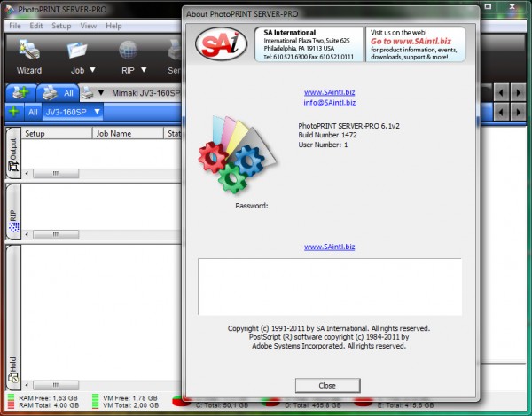Screen dimensions: 532x416
Task: Click the Output queue scroll-left arrow
Action: pos(27,174)
